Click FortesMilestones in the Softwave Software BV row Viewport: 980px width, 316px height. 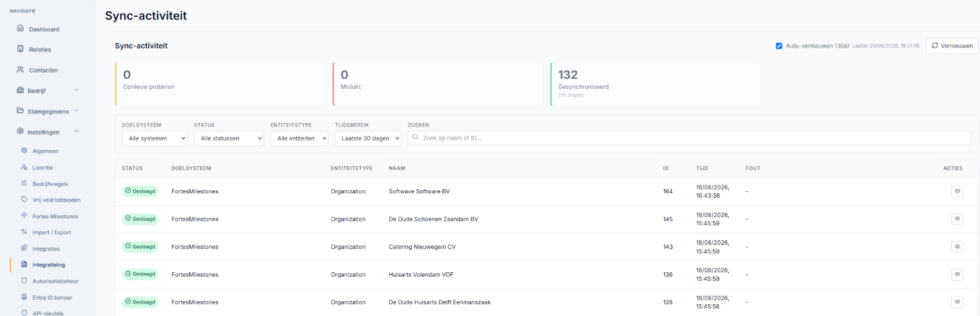[x=195, y=191]
